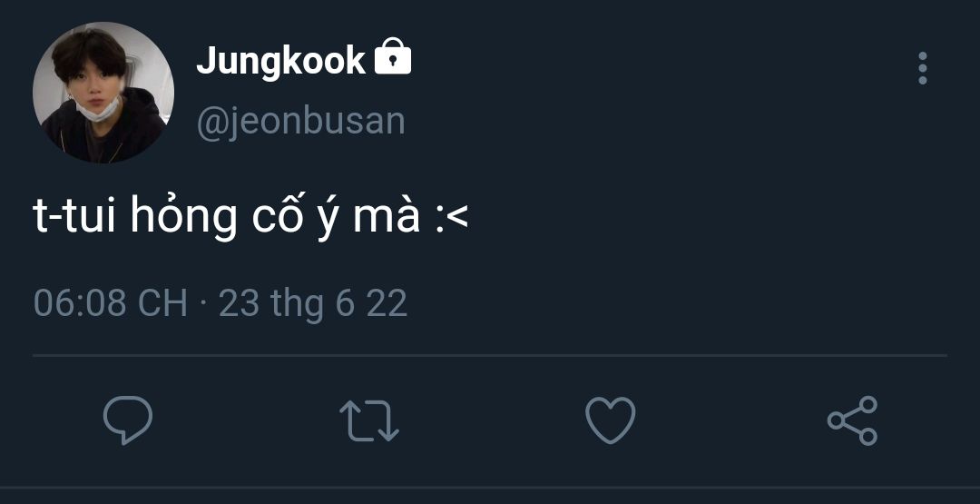Click the padlock icon beside Jungkook
The height and width of the screenshot is (504, 980).
tap(393, 59)
